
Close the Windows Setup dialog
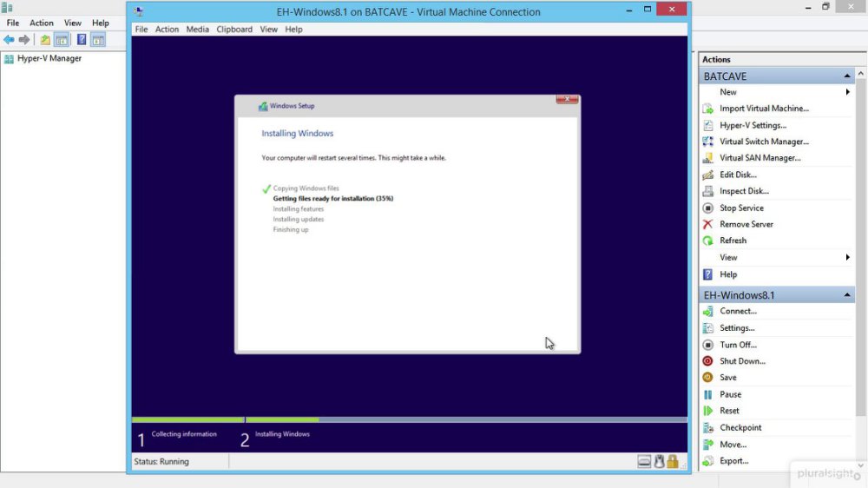pyautogui.click(x=567, y=99)
